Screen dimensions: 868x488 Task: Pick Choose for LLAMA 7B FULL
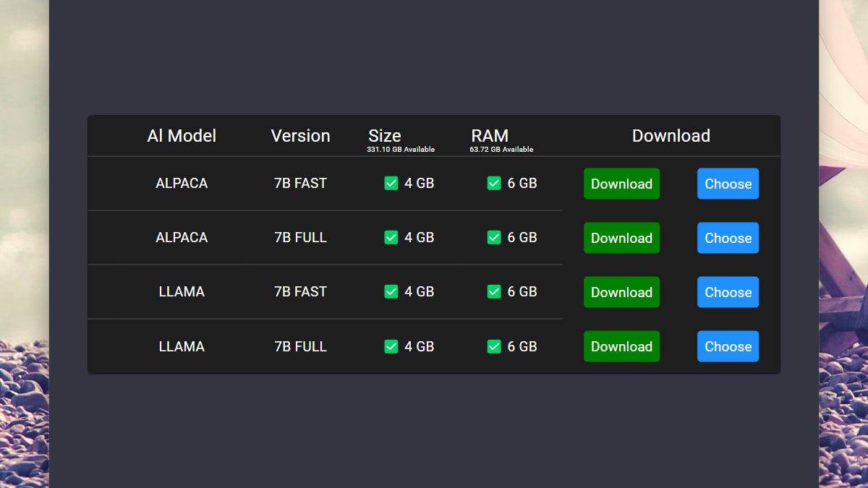click(x=728, y=346)
